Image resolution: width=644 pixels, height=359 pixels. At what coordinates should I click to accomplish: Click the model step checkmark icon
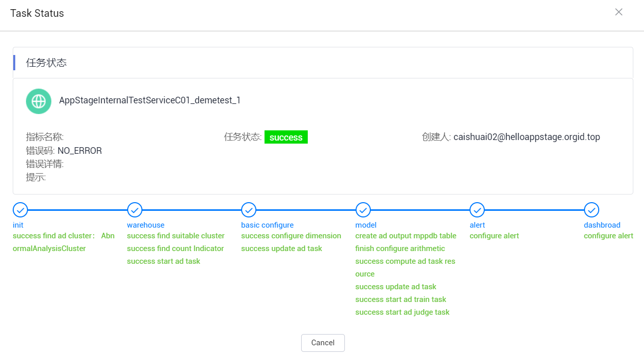click(x=363, y=209)
